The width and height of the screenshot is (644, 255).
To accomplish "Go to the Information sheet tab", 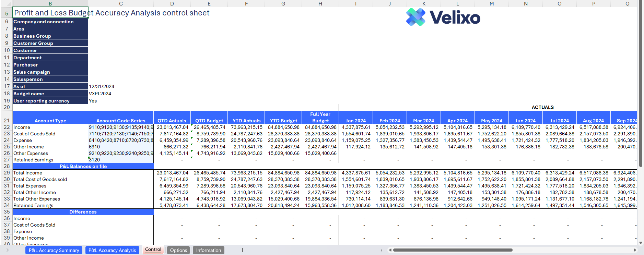I will pos(208,250).
